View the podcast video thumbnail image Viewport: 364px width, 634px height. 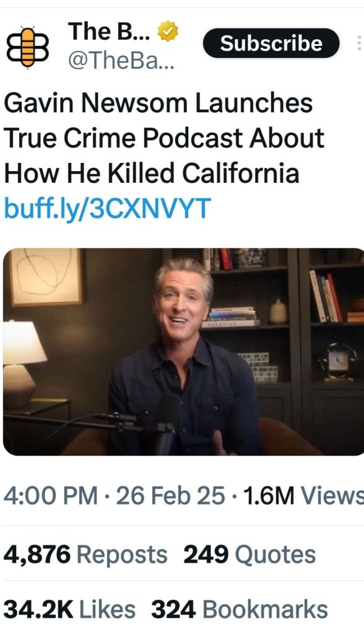point(183,351)
